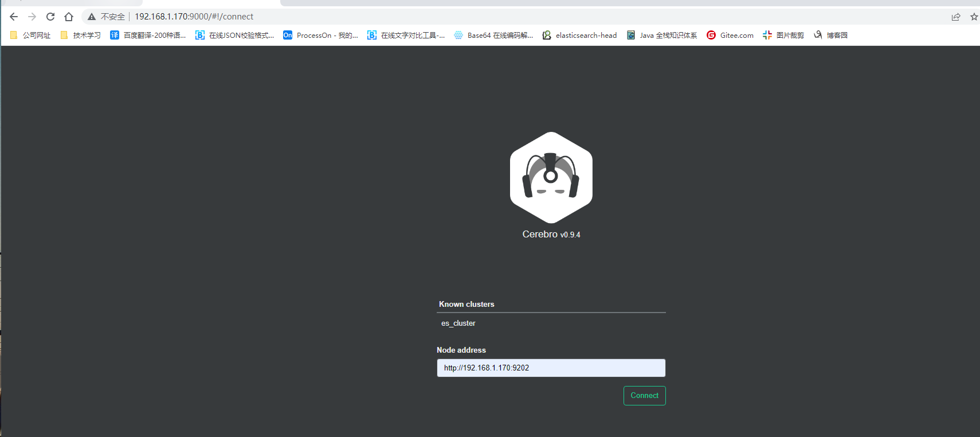The height and width of the screenshot is (437, 980).
Task: Click the Known clusters heading
Action: 467,305
